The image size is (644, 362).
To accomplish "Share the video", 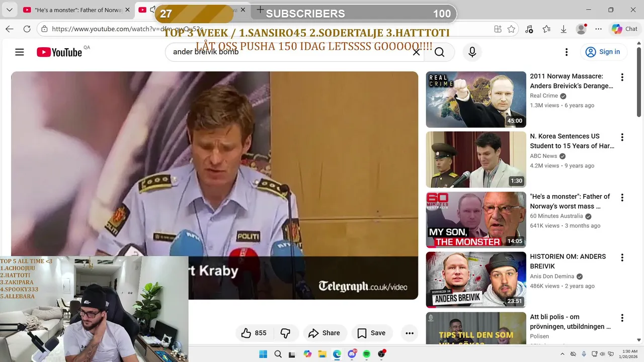I will pos(325,333).
